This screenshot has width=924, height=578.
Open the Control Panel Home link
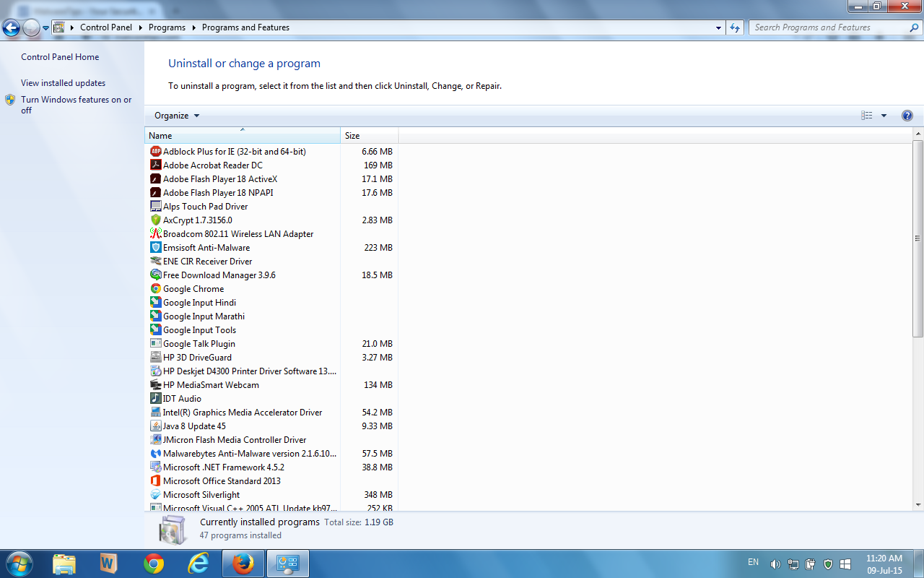[60, 57]
